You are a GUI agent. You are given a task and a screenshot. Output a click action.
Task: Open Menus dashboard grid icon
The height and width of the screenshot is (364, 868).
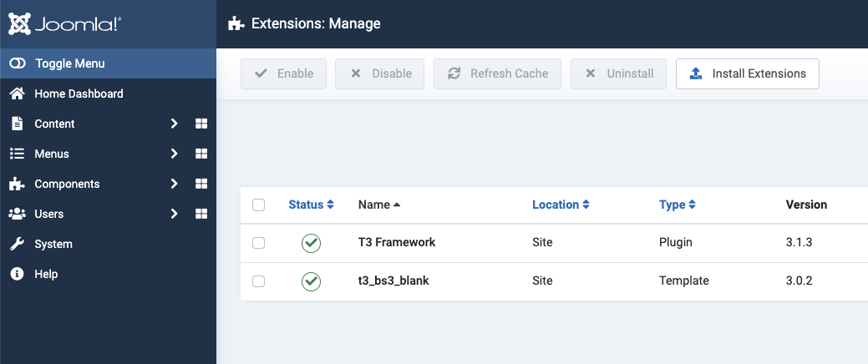[x=201, y=154]
